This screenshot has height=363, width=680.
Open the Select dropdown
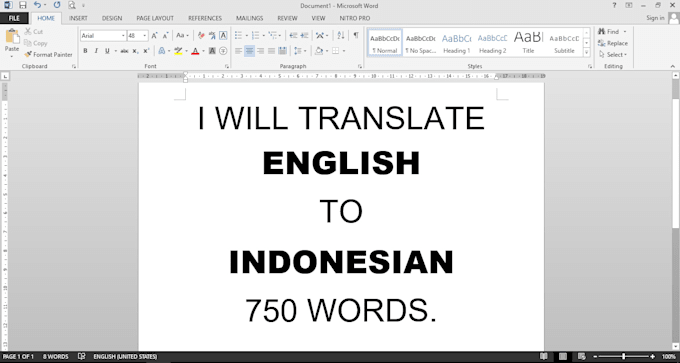click(x=613, y=55)
